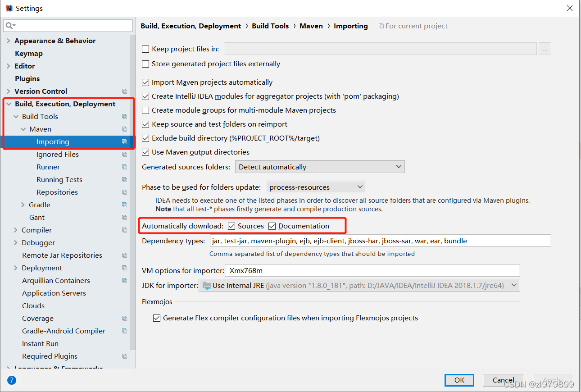Viewport: 581px width, 392px height.
Task: Select Instant Run settings entry
Action: pos(40,344)
